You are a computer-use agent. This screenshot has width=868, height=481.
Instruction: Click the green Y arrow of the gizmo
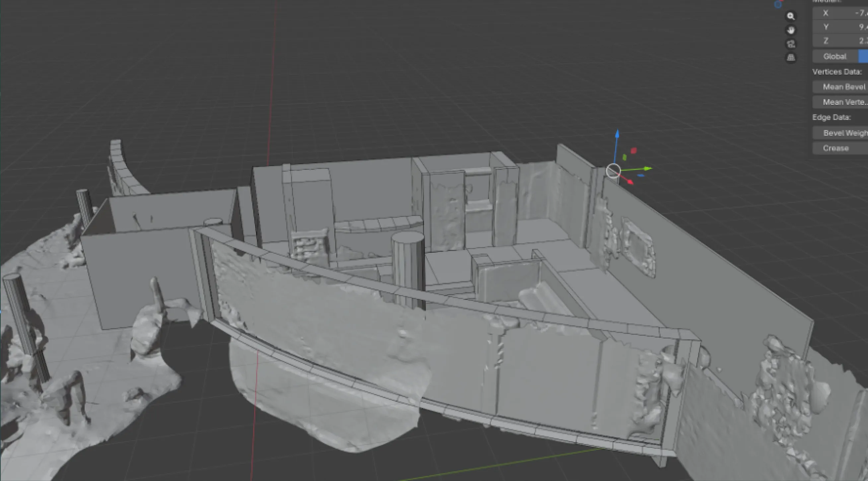646,168
